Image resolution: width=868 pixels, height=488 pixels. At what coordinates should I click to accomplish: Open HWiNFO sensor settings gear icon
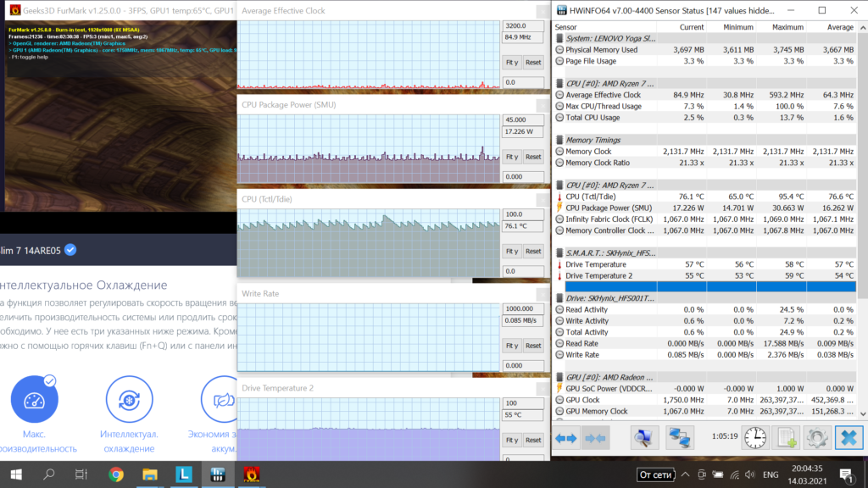(817, 438)
